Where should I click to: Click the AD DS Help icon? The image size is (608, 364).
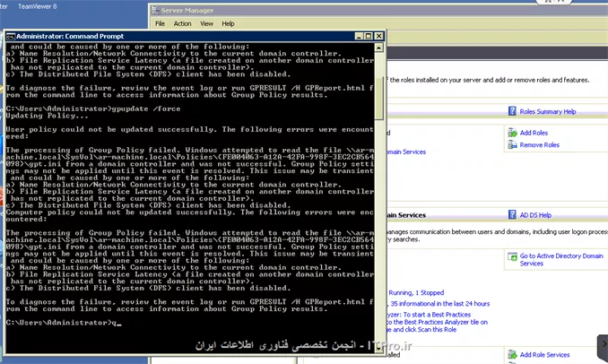point(512,214)
